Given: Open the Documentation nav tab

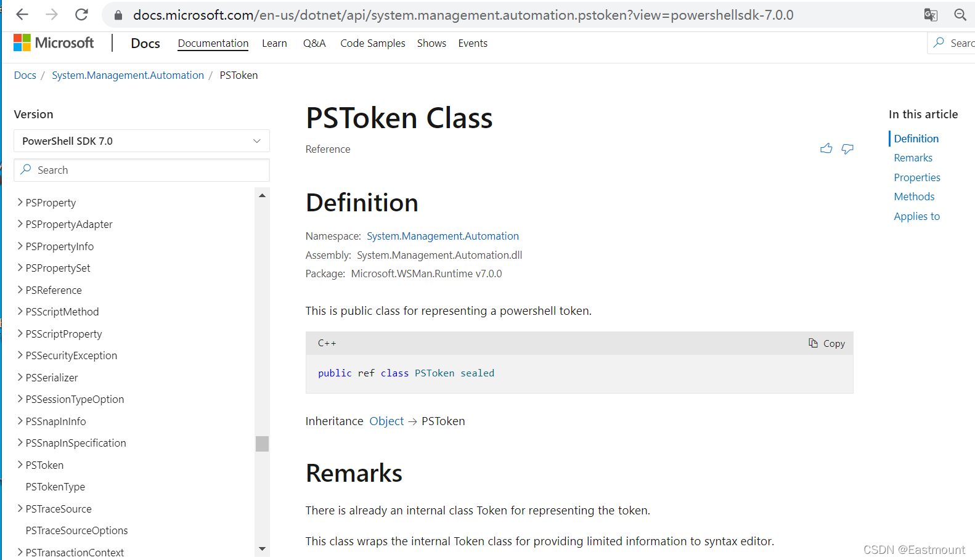Looking at the screenshot, I should (x=213, y=43).
